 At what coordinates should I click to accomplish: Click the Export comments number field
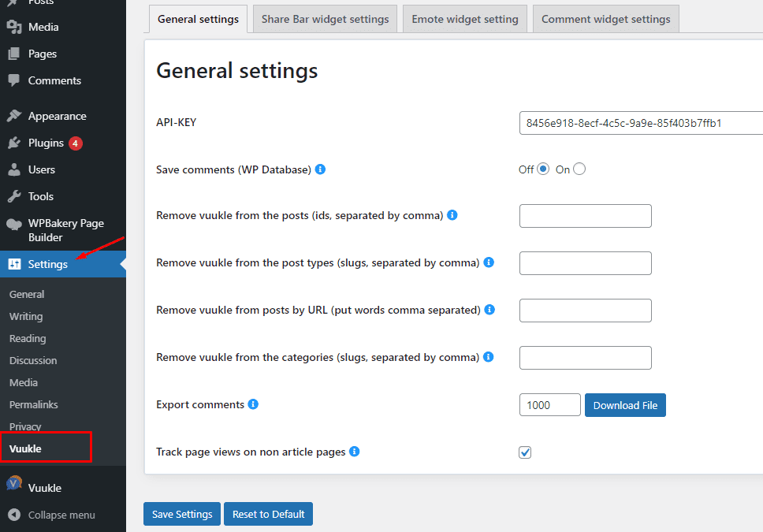550,405
